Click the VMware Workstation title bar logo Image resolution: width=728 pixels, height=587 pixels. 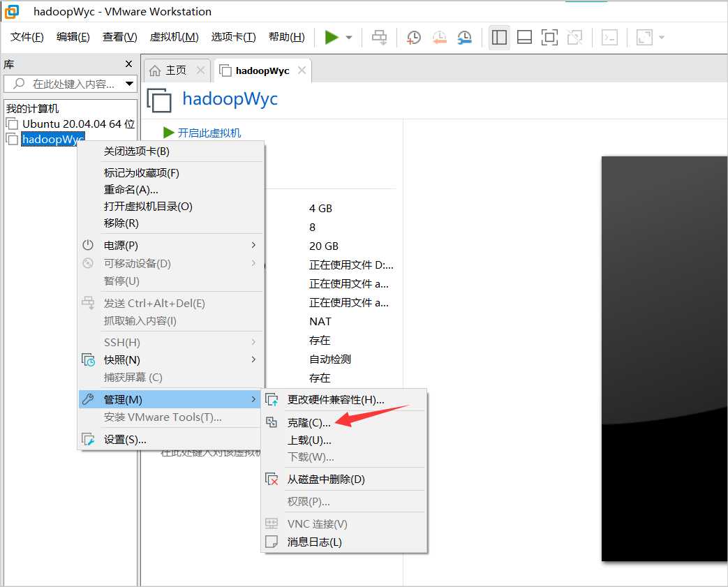tap(12, 12)
